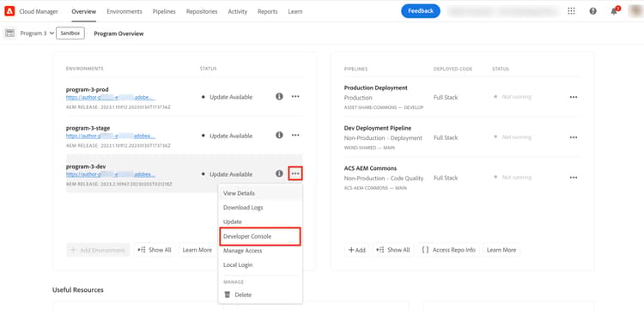Viewport: 644px width, 310px height.
Task: Switch to the Environments tab
Action: coord(125,11)
